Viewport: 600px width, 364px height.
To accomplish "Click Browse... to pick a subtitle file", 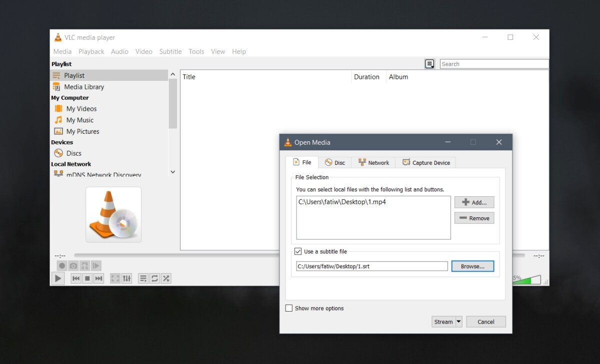I will click(472, 266).
